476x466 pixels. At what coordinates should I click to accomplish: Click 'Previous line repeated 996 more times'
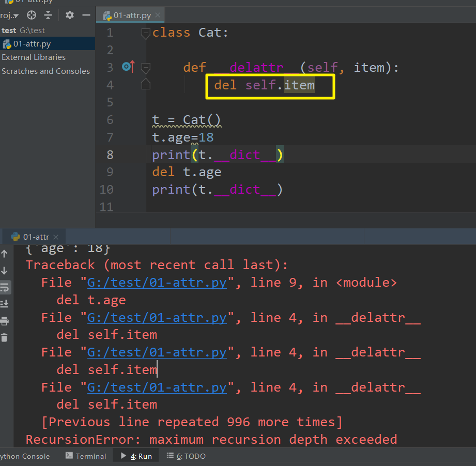[192, 422]
